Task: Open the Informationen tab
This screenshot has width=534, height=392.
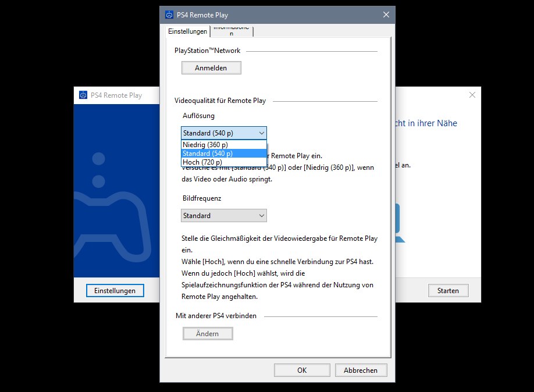Action: coord(232,31)
